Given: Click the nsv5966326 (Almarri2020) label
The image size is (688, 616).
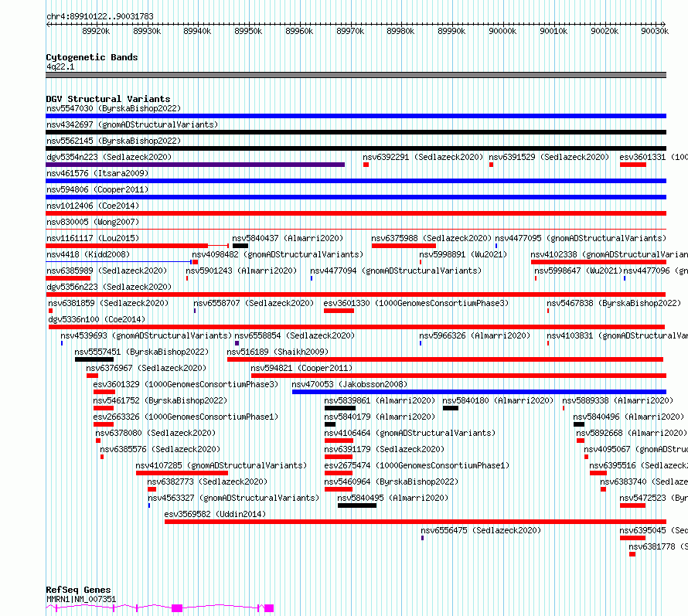Looking at the screenshot, I should (475, 335).
